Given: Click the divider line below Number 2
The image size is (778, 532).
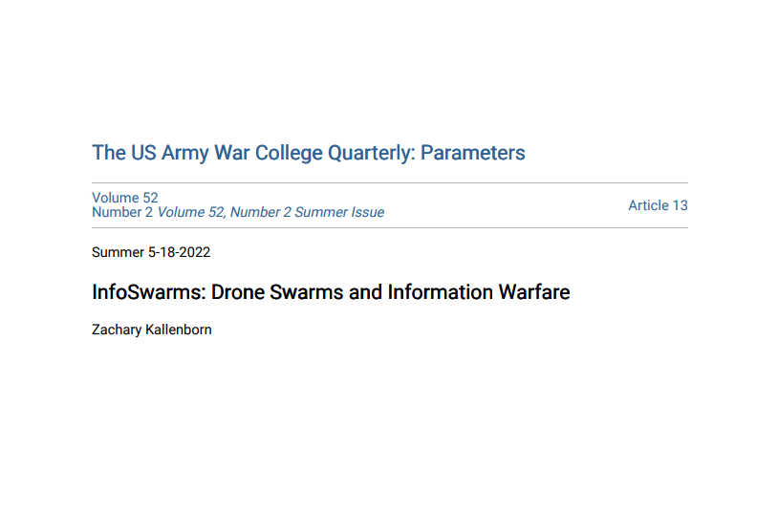Looking at the screenshot, I should [x=390, y=227].
